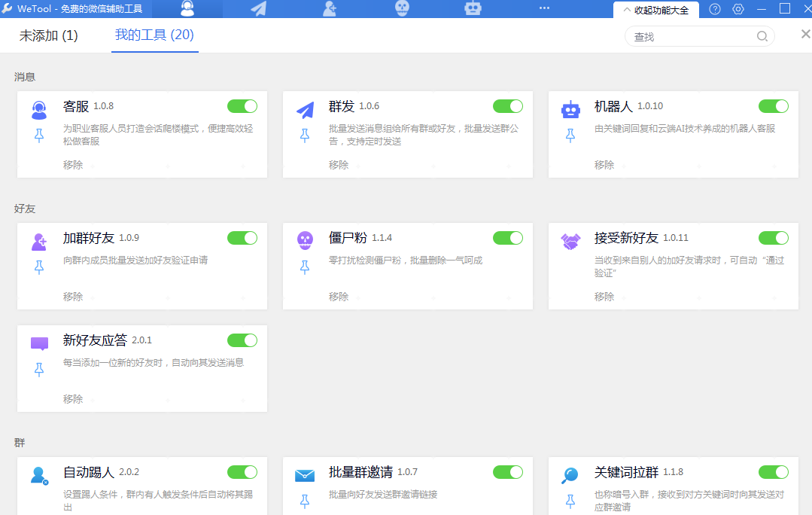Screen dimensions: 812x515
Task: Click the three-dots more tools icon
Action: [544, 9]
